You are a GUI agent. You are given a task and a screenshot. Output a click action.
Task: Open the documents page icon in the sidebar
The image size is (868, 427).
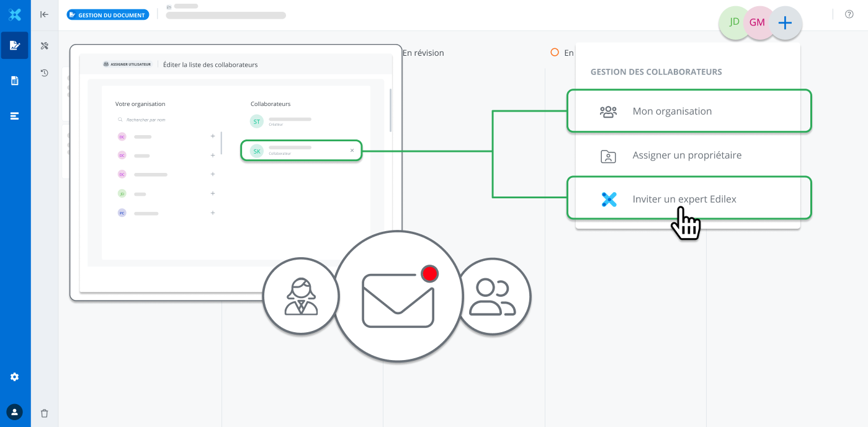pos(15,81)
